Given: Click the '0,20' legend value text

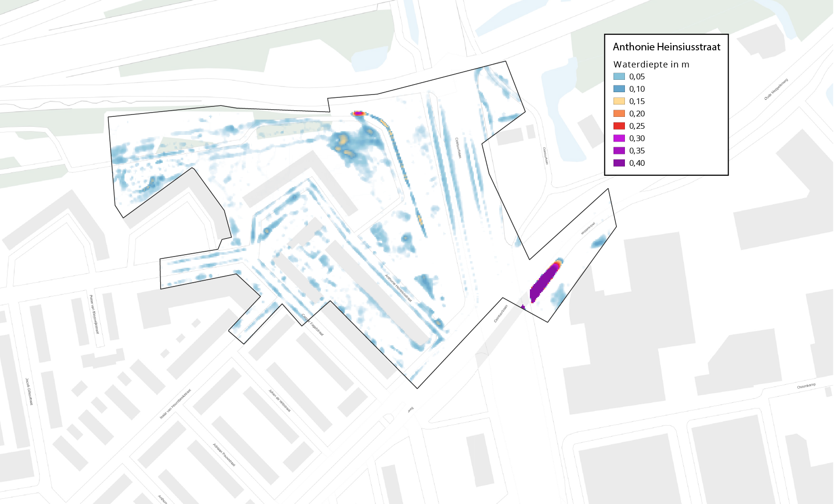Looking at the screenshot, I should coord(637,114).
